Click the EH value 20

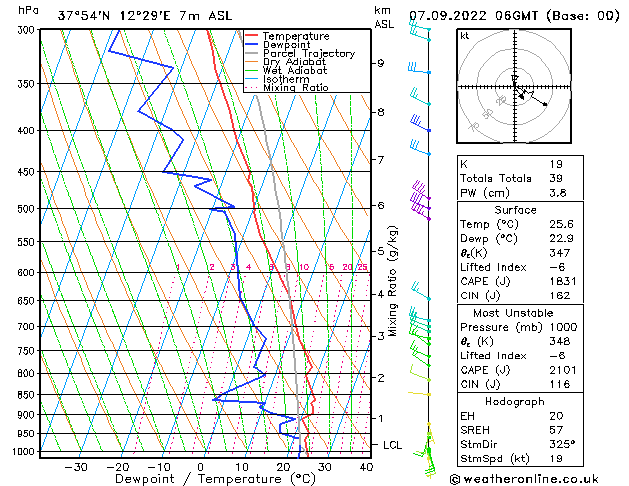tap(556, 416)
